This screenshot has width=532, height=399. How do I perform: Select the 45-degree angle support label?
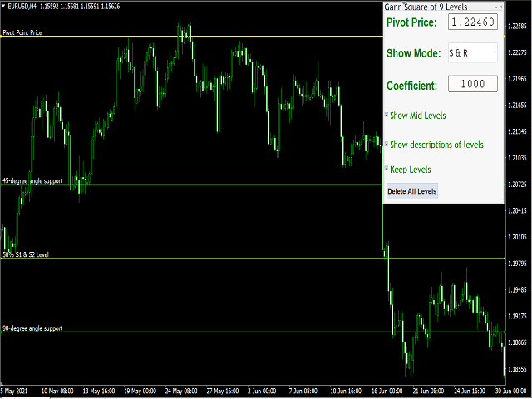pyautogui.click(x=32, y=180)
